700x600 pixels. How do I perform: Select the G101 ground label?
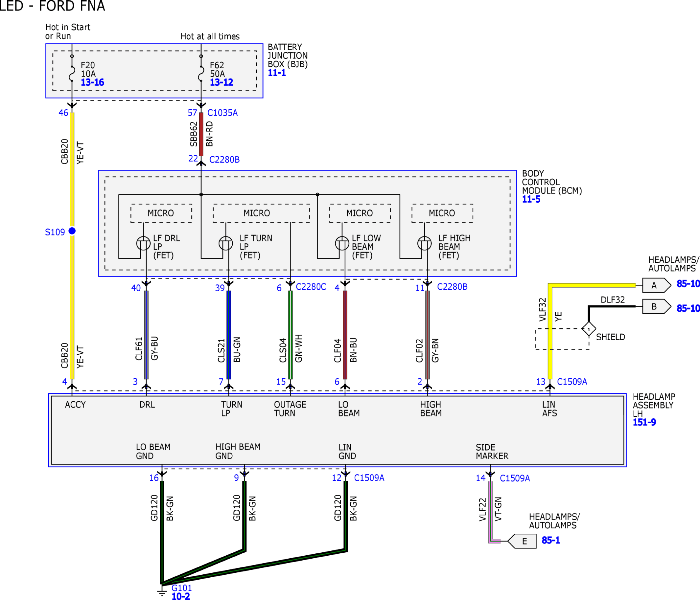[x=181, y=588]
